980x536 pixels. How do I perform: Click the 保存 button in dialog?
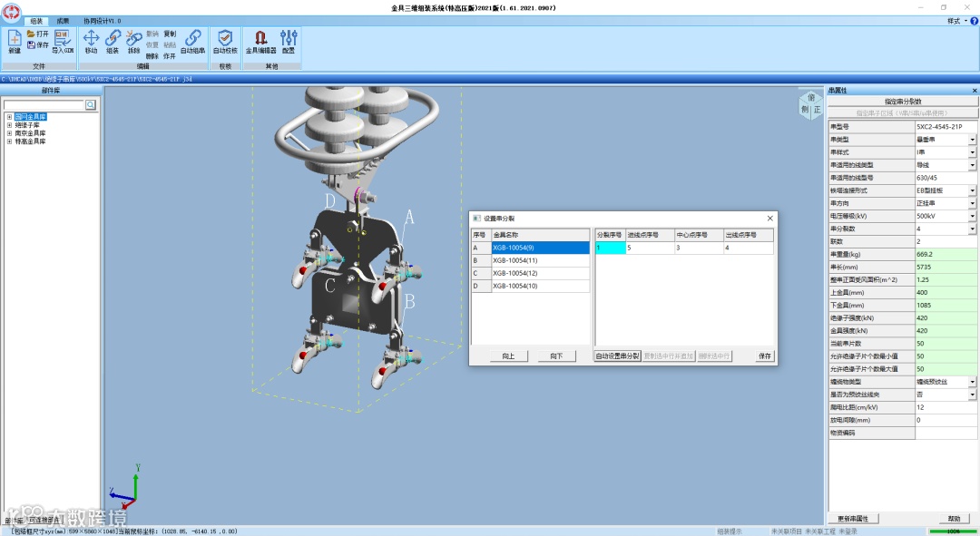click(765, 356)
